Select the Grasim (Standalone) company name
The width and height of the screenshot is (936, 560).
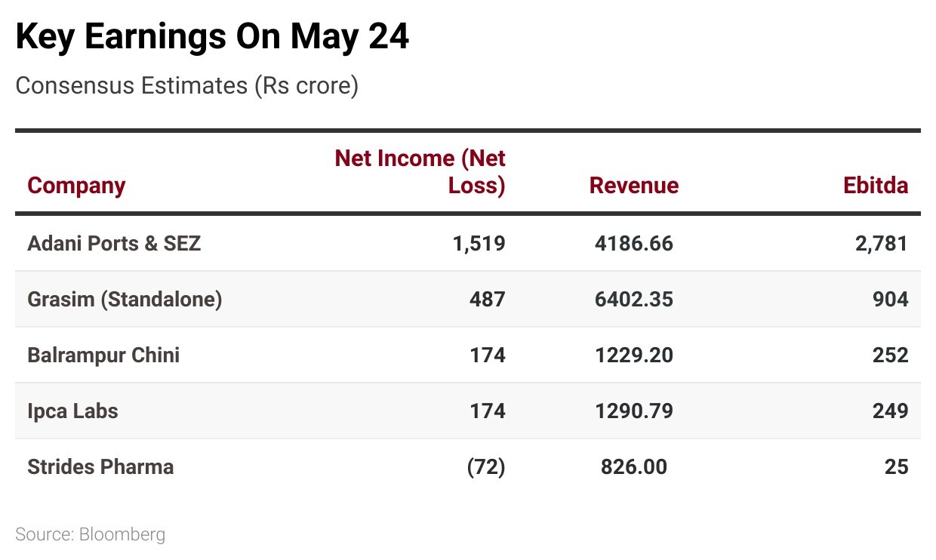tap(125, 300)
